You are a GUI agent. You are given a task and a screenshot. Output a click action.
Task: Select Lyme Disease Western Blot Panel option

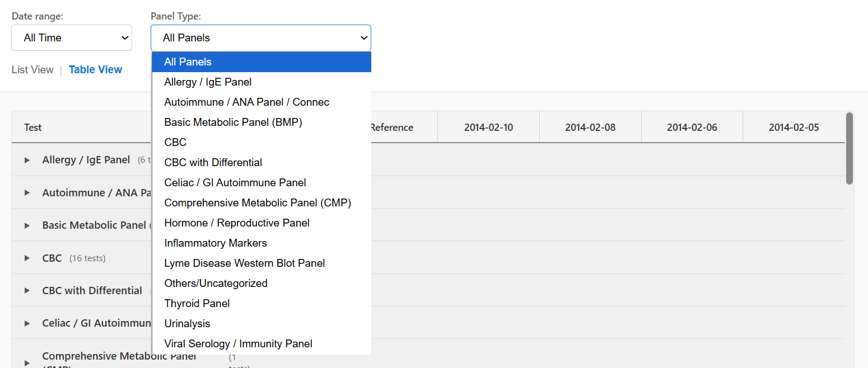point(244,263)
